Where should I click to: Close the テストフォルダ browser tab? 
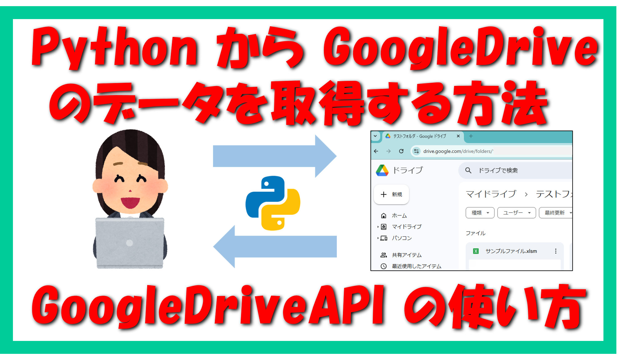458,136
